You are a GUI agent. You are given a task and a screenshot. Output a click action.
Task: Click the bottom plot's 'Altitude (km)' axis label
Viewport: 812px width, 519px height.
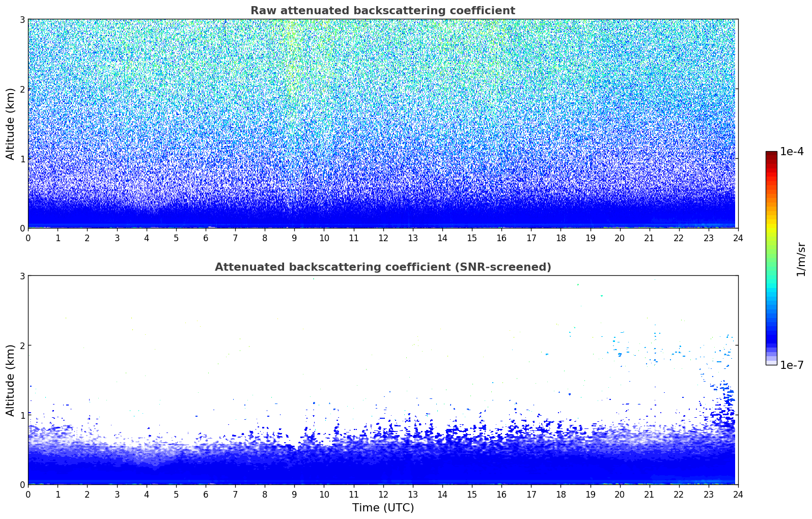click(x=10, y=380)
